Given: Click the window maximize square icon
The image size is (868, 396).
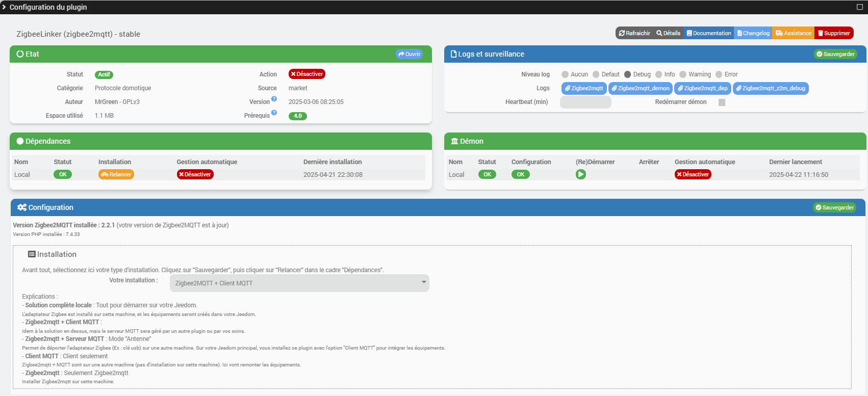Looking at the screenshot, I should [859, 7].
